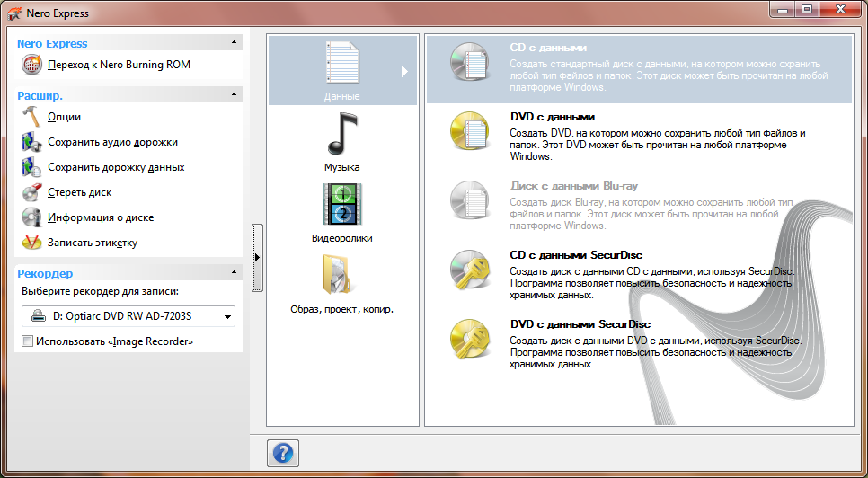The height and width of the screenshot is (478, 868).
Task: Choose DVD с данными option
Action: 553,117
